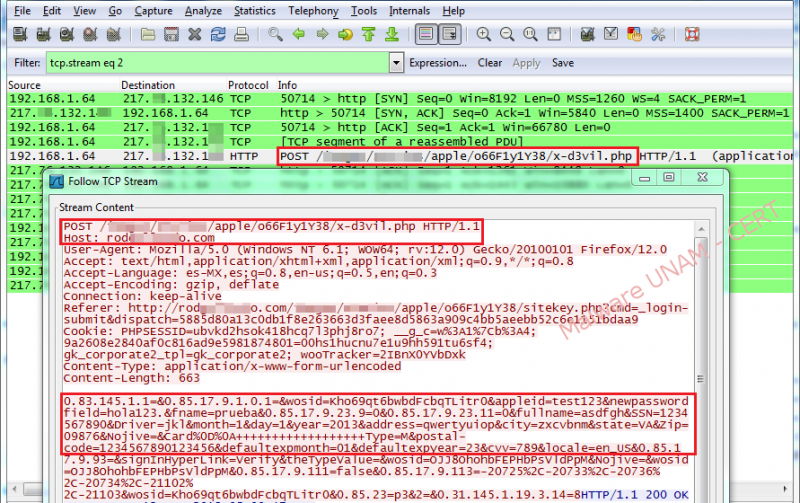
Task: Toggle the Colorize packet list button
Action: point(426,35)
